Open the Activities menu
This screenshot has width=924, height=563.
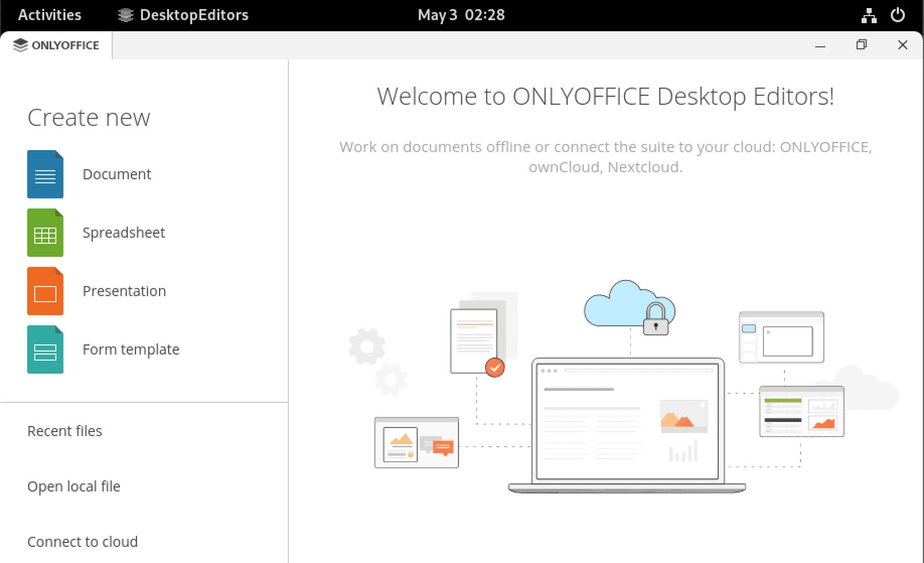tap(49, 15)
